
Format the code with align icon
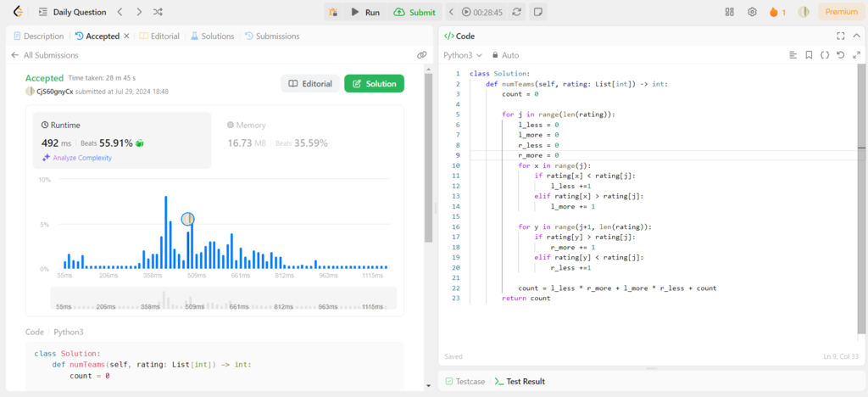point(793,55)
